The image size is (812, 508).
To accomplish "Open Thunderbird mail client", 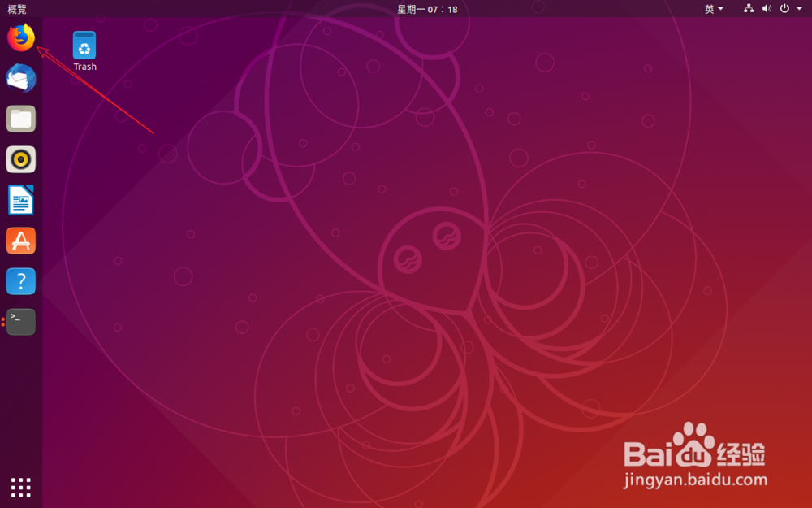I will tap(21, 78).
